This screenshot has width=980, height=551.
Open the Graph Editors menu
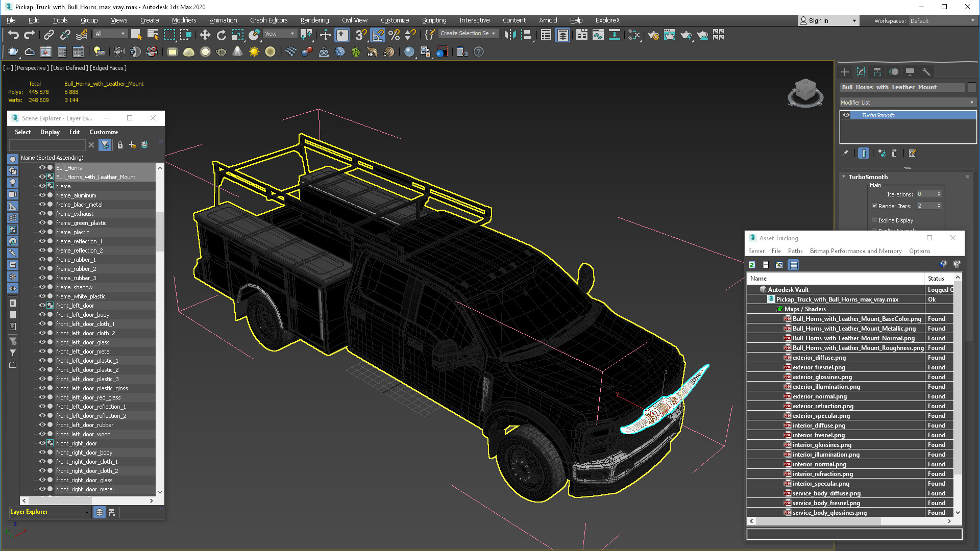click(268, 20)
